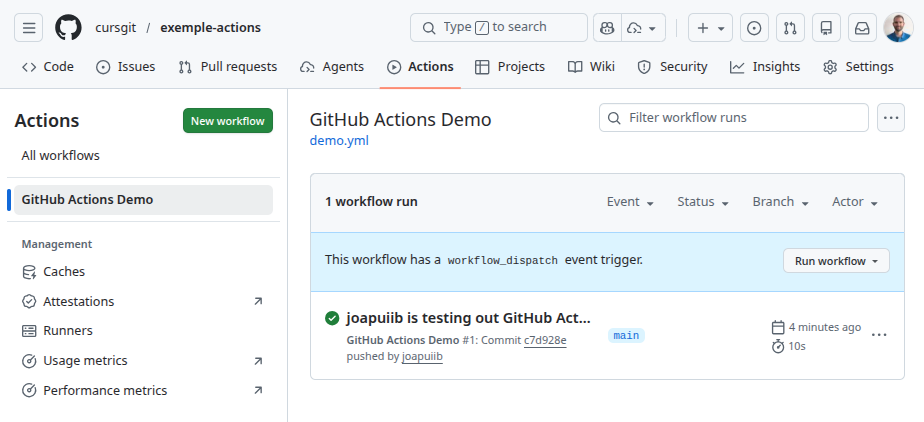Click the New workflow button

[227, 121]
